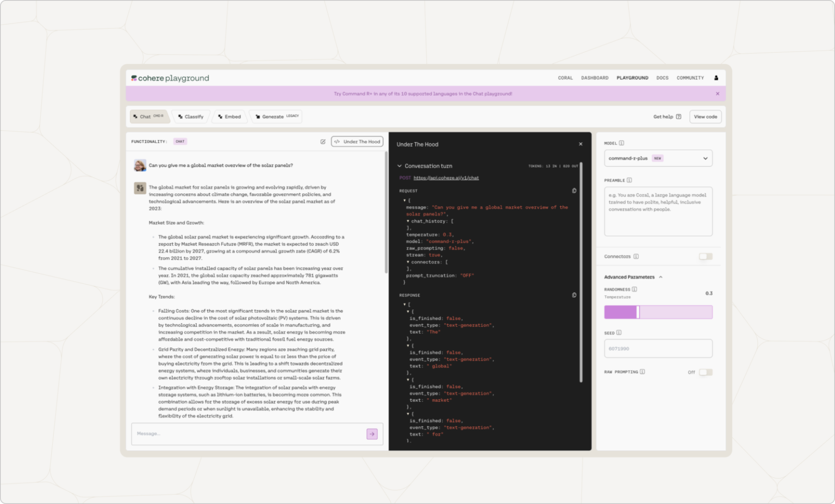Switch to the Classify tab
Screen dimensions: 835x504
coord(191,116)
